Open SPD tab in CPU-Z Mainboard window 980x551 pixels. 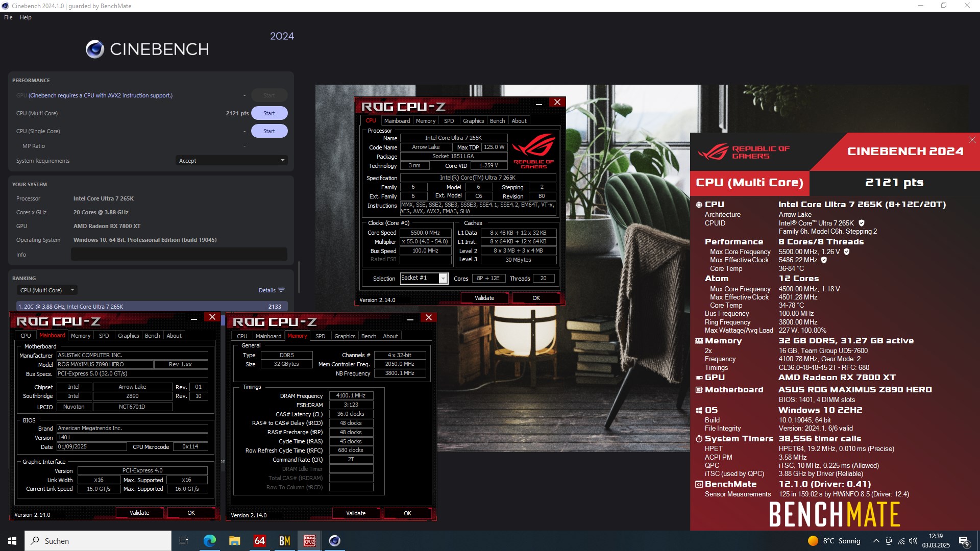(x=104, y=336)
